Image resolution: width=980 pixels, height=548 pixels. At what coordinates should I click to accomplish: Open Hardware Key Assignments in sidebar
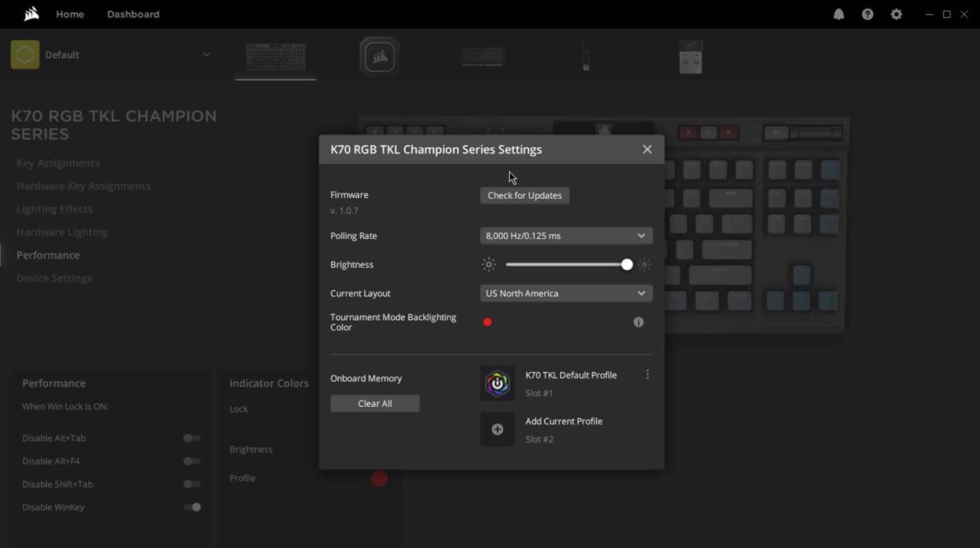tap(83, 186)
